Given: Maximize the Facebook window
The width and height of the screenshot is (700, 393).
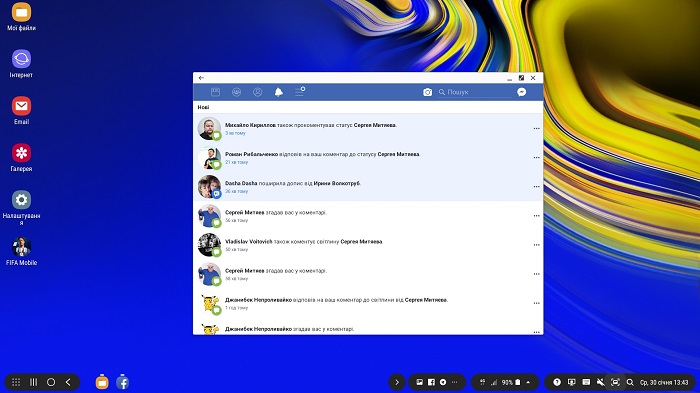Looking at the screenshot, I should pyautogui.click(x=521, y=78).
